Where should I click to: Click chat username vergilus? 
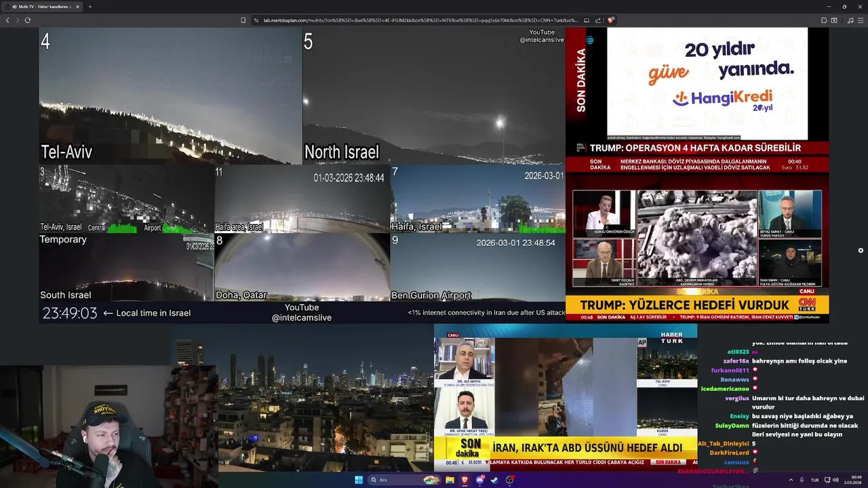point(737,399)
